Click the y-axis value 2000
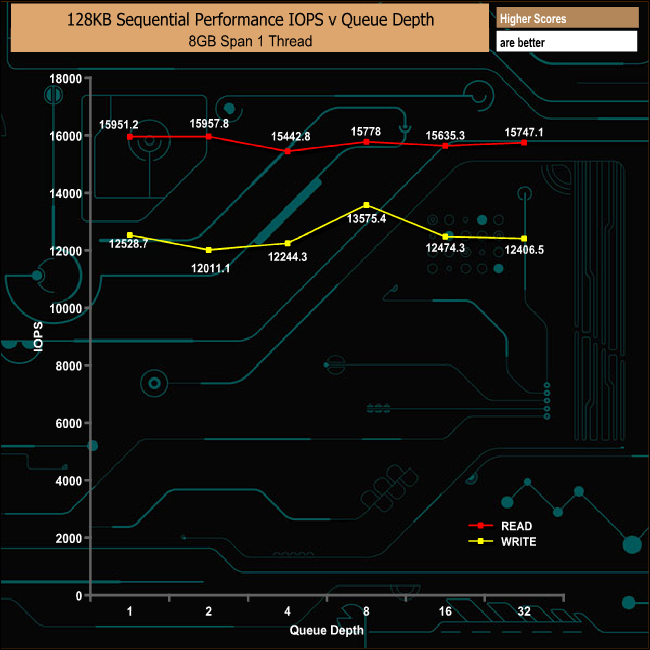 [x=68, y=538]
